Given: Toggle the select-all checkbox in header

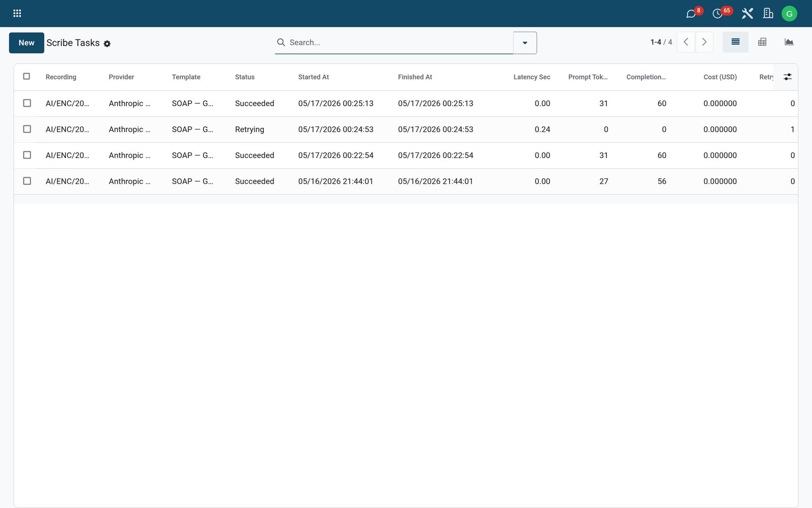Looking at the screenshot, I should coord(27,76).
